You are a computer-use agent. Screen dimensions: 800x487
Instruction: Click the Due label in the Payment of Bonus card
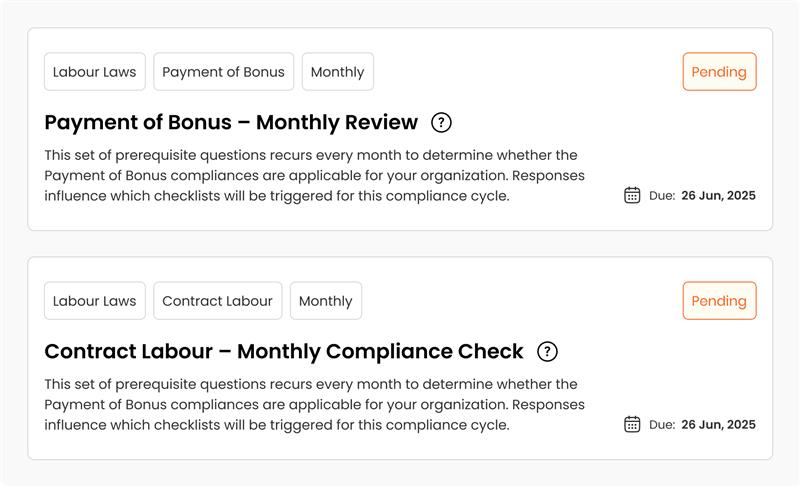click(x=661, y=196)
